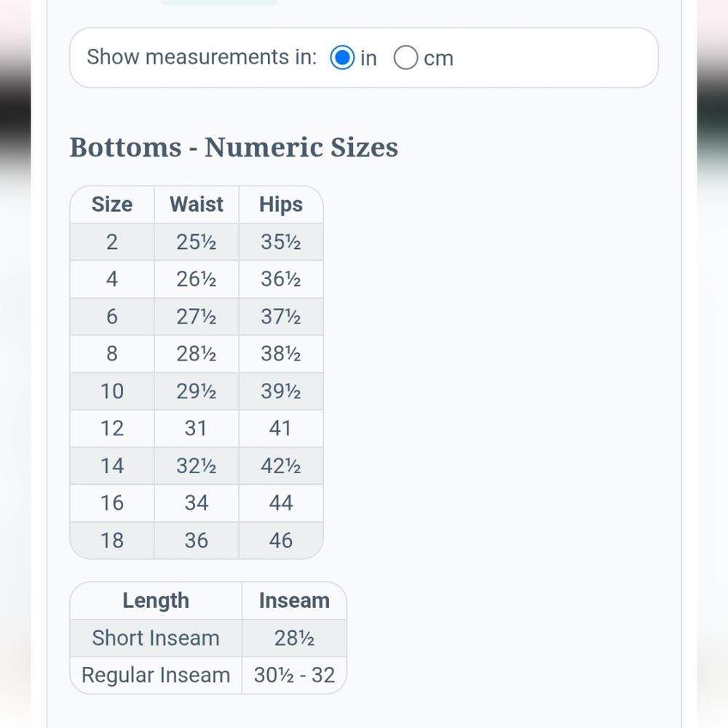Select the 'in' measurement radio button

tap(342, 58)
